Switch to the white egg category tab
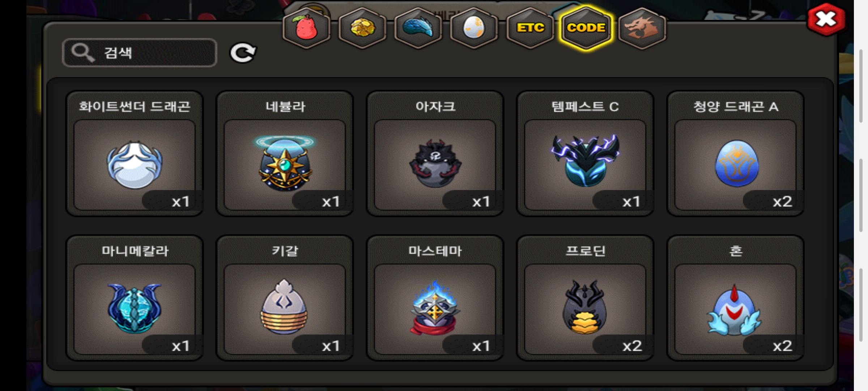 coord(474,28)
